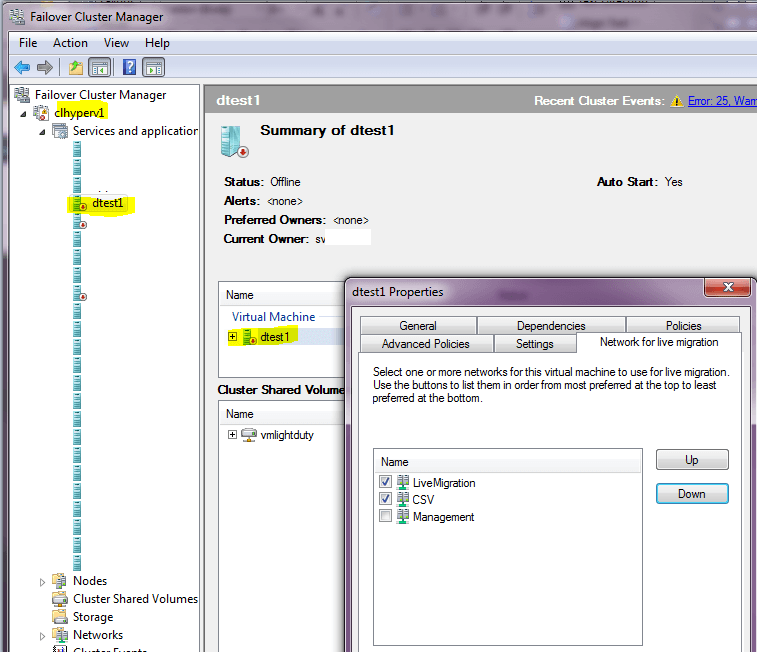Switch to the Advanced Policies tab
This screenshot has width=757, height=652.
point(426,344)
